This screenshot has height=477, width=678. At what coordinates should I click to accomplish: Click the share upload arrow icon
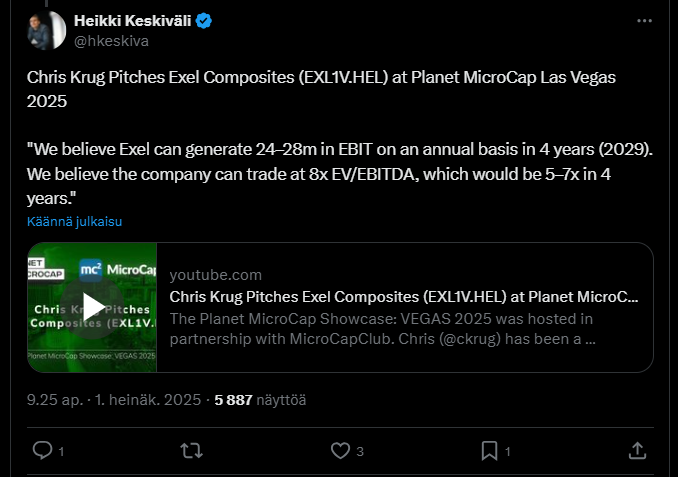click(637, 451)
